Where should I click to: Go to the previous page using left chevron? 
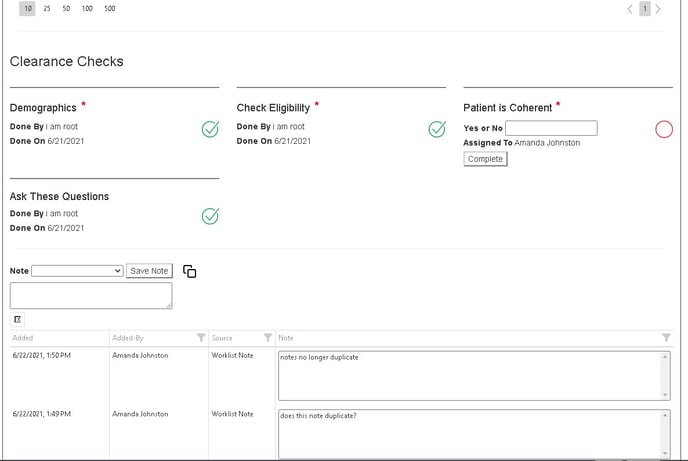(630, 9)
